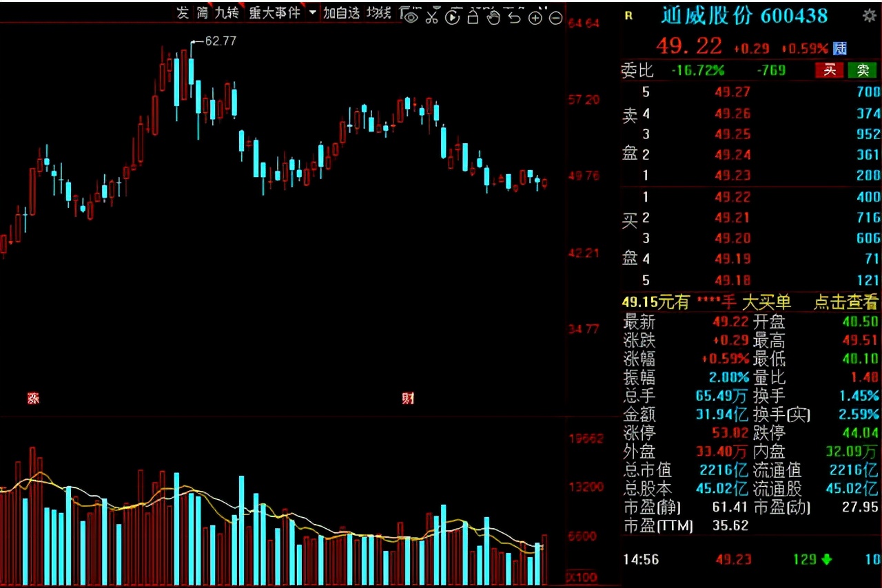Viewport: 882px width, 588px height.
Task: Click the undo arrow icon
Action: click(514, 17)
